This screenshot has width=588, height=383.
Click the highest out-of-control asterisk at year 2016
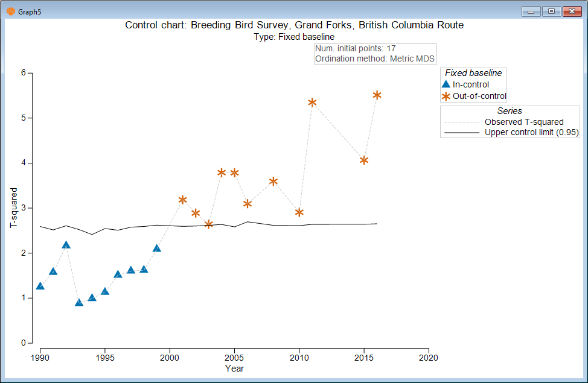376,95
